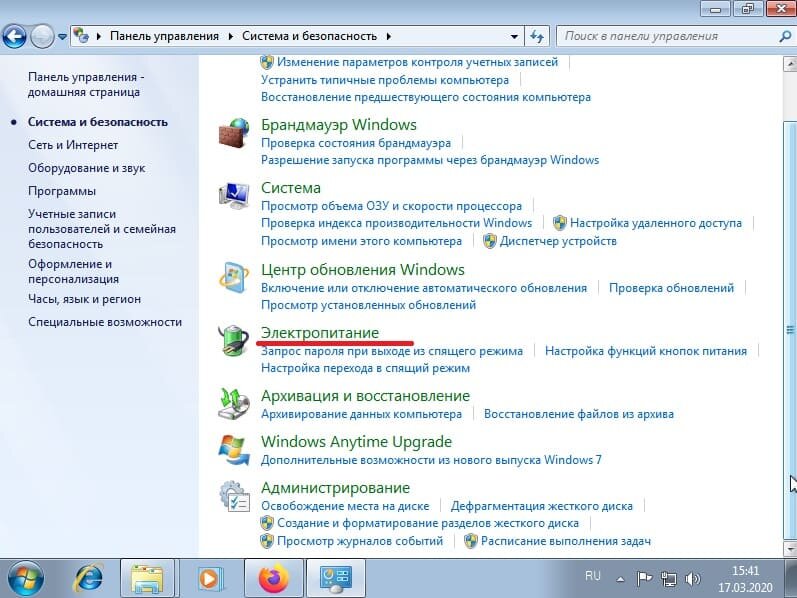Click the scrollbar down arrow

pos(790,549)
